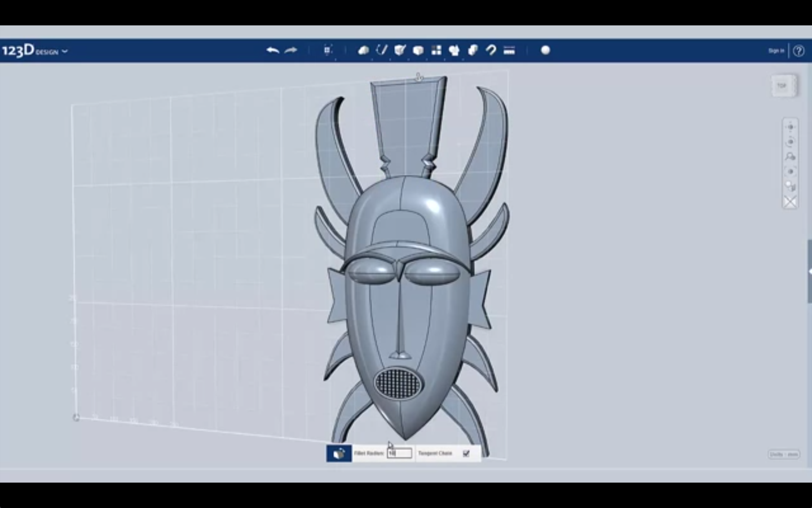Open the Help question mark menu
The width and height of the screenshot is (812, 508).
coord(798,51)
